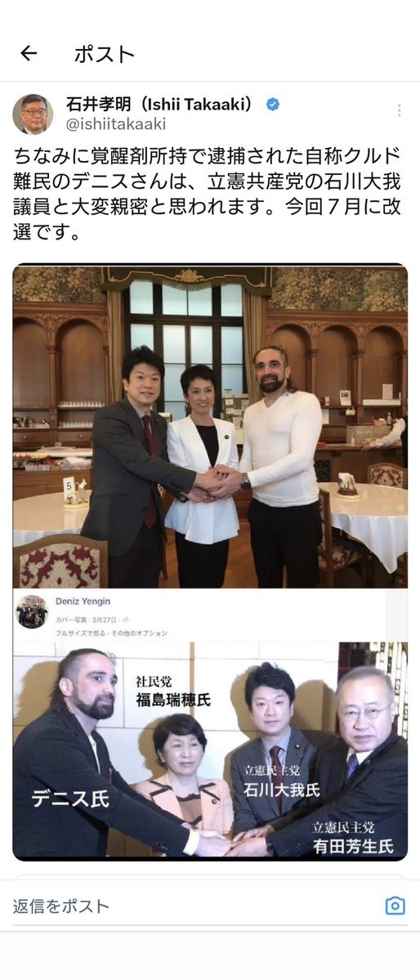Open Ishii Takaaki's profile avatar
This screenshot has height=980, width=420.
tap(33, 114)
